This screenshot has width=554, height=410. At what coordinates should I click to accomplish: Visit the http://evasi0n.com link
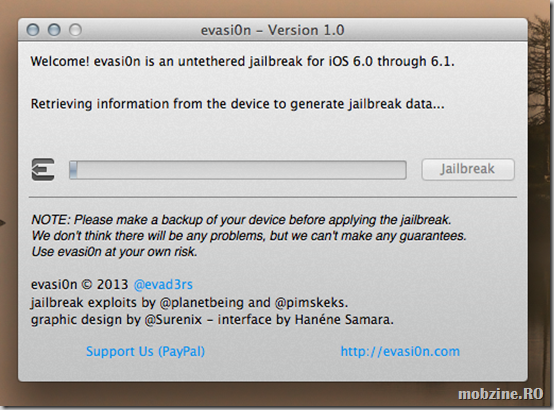point(400,351)
